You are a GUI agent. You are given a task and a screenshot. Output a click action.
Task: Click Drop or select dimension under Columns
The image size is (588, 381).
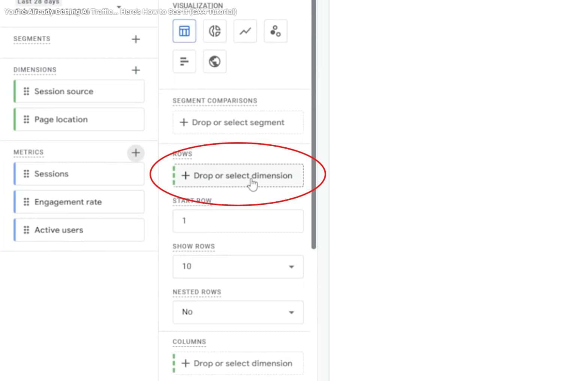point(238,363)
